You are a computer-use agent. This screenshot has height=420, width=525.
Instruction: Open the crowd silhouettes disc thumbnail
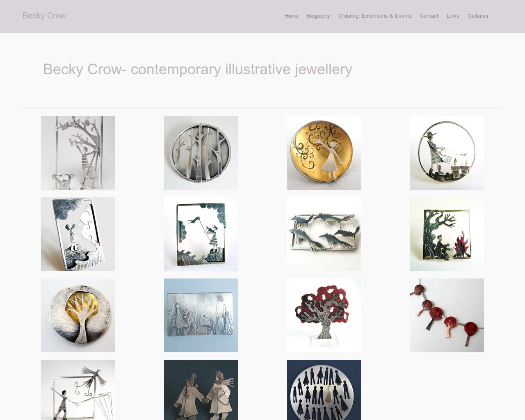pyautogui.click(x=324, y=390)
